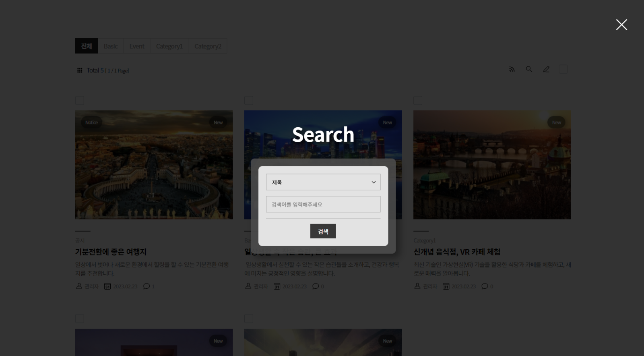
Task: Click the description text under 기분전환에 좋은 여행지
Action: [152, 269]
